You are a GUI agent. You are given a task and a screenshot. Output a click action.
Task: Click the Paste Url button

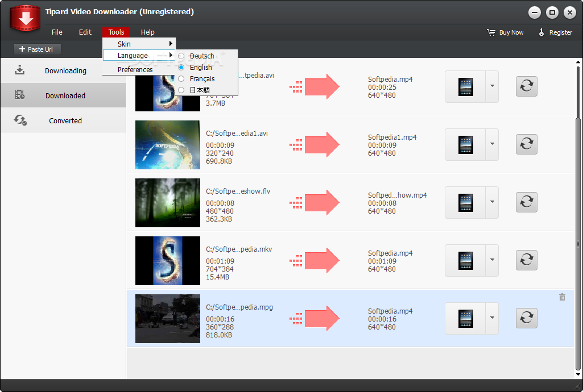pos(37,49)
